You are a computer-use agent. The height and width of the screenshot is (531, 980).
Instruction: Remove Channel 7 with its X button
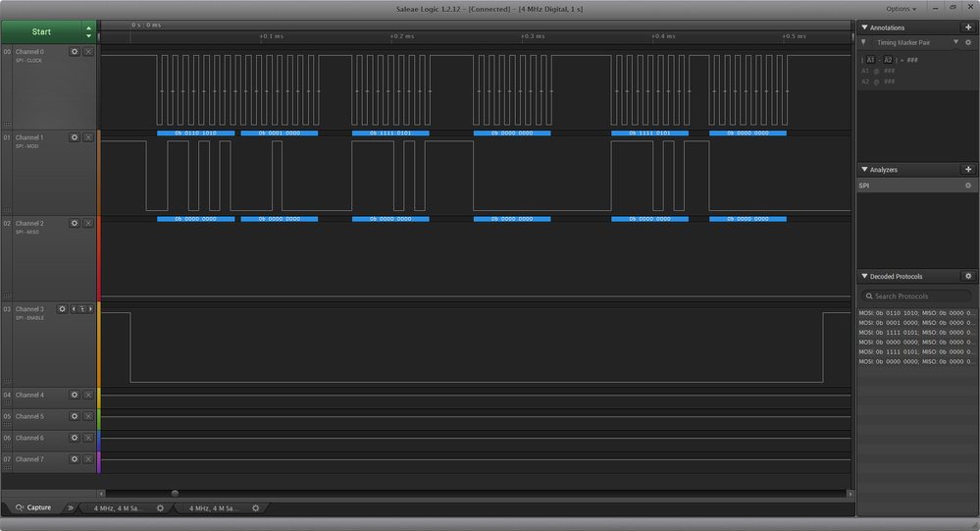pyautogui.click(x=88, y=459)
